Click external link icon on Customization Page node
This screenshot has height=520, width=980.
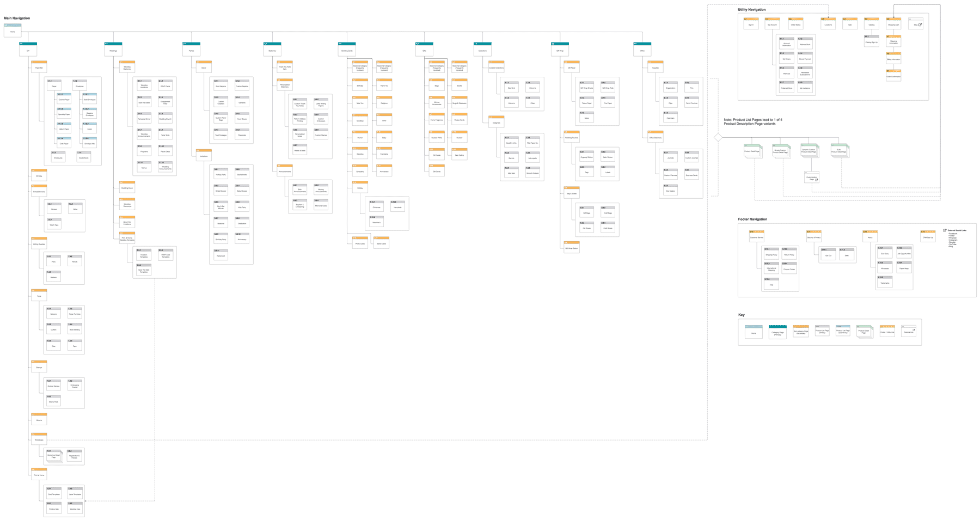click(x=816, y=179)
